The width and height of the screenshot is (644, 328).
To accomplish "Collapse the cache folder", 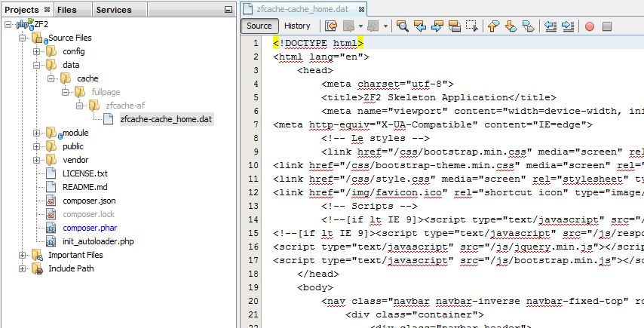I will tap(51, 78).
